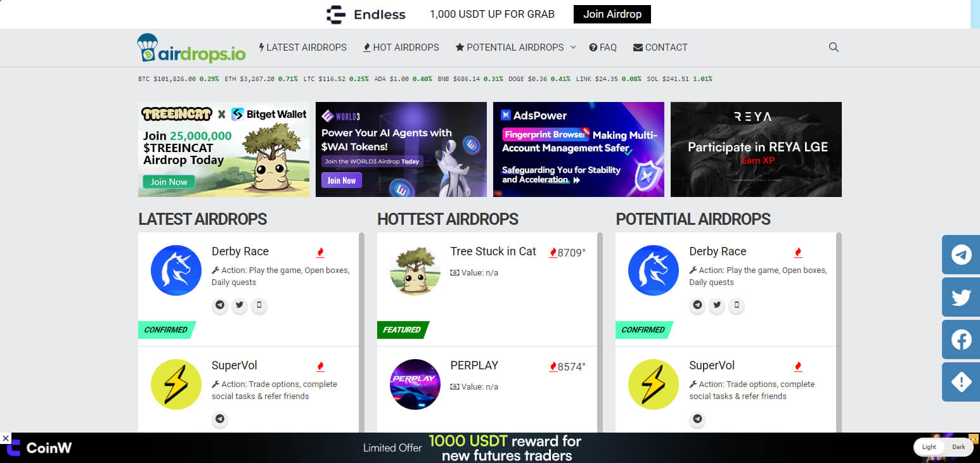This screenshot has width=980, height=463.
Task: Telegram icon of Derby Race in Potential Airdrops
Action: (x=697, y=305)
